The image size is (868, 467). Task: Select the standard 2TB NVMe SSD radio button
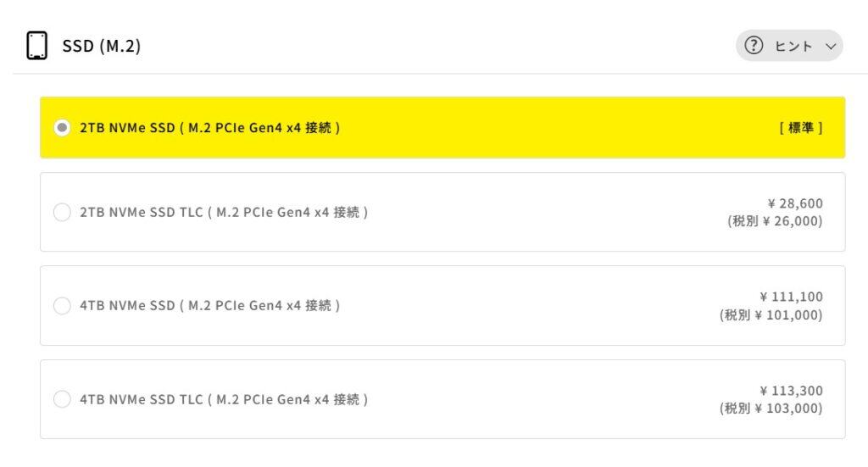coord(62,128)
